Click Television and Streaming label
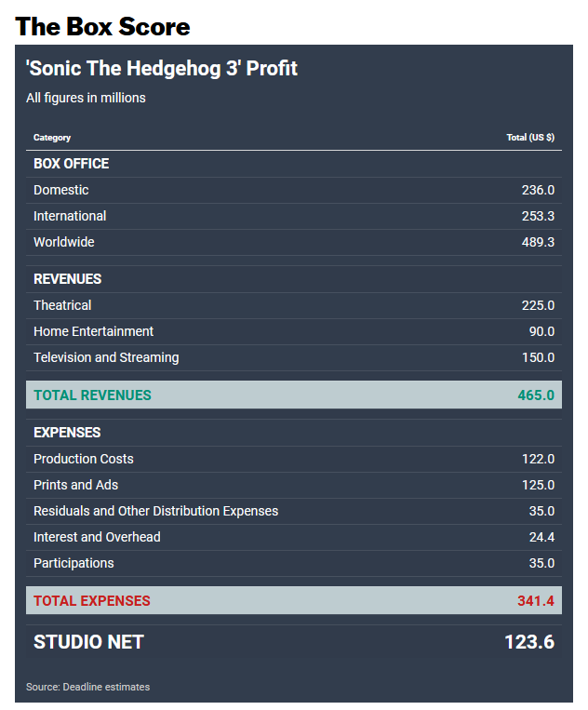Screen dimensions: 588x710 (x=106, y=357)
